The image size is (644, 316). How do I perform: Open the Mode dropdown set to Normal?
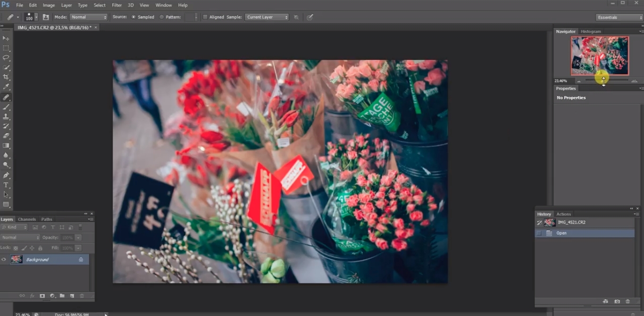(89, 17)
